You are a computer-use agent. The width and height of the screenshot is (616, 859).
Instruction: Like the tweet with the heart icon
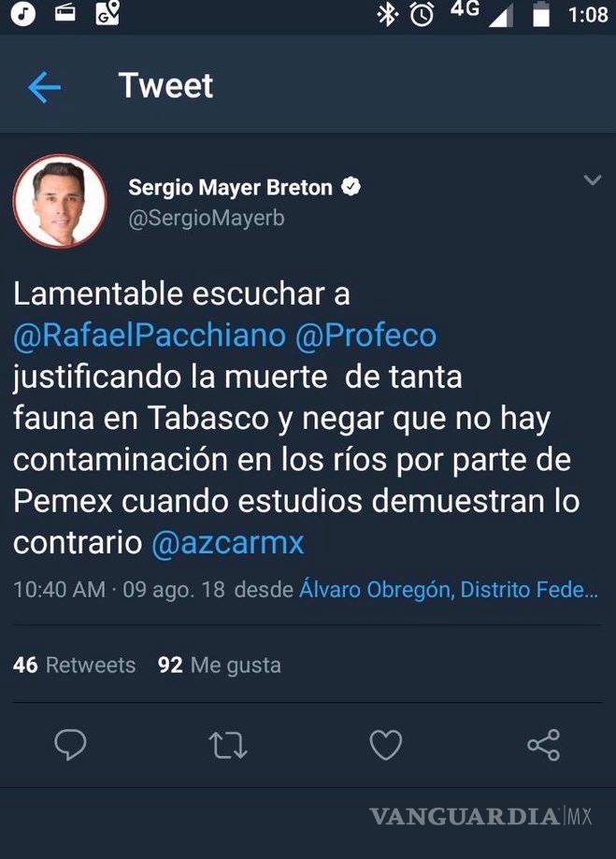[x=384, y=745]
